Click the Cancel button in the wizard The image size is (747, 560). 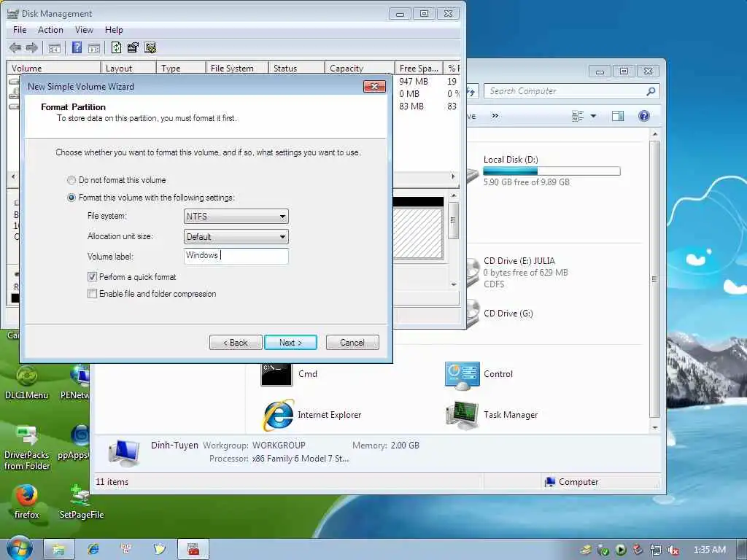[352, 343]
